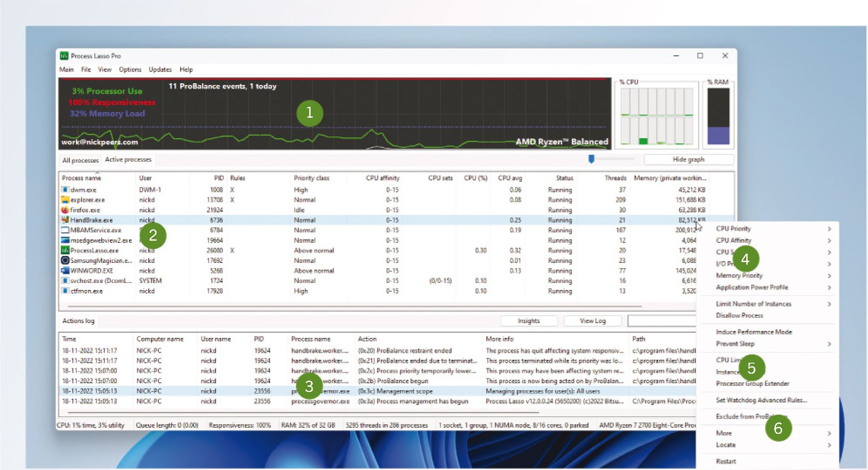Click the dwm.exe process icon
The image size is (868, 470).
tap(65, 190)
